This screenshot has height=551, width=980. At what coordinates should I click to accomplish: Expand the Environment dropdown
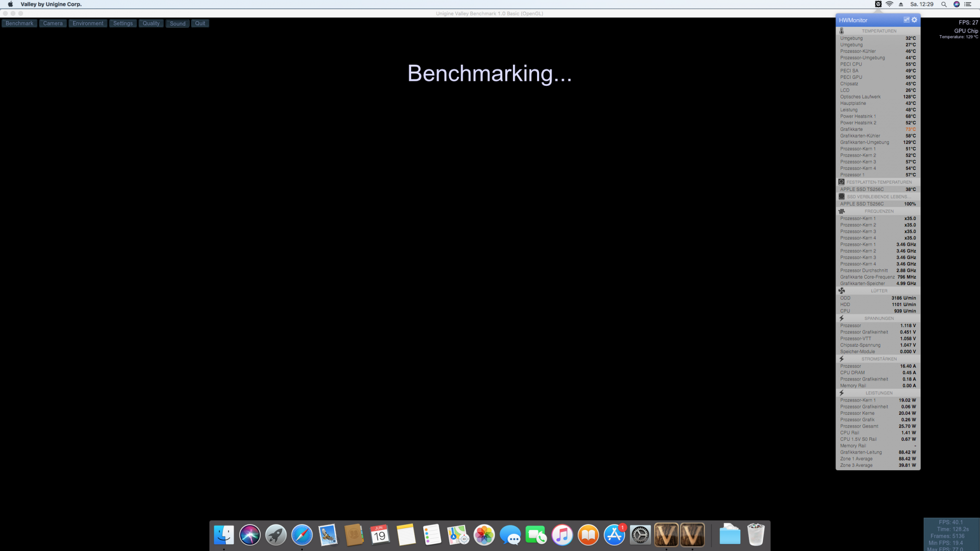click(x=88, y=24)
